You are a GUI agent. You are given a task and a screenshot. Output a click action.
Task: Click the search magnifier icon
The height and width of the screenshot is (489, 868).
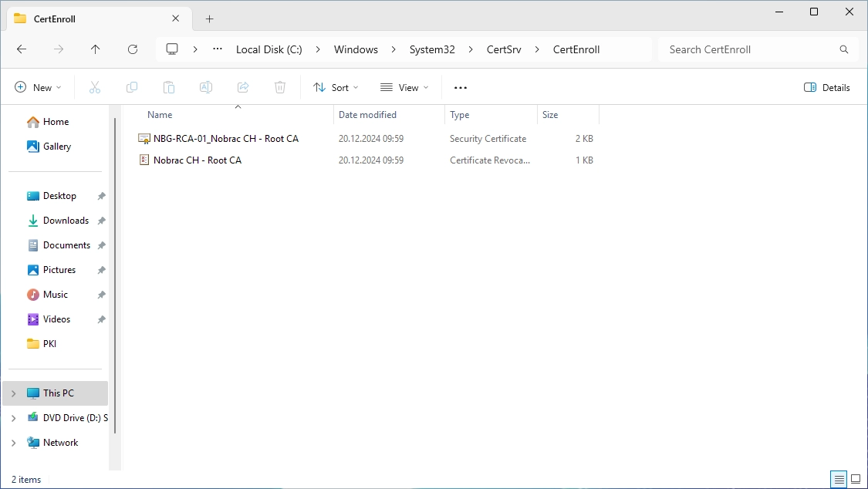pos(843,49)
